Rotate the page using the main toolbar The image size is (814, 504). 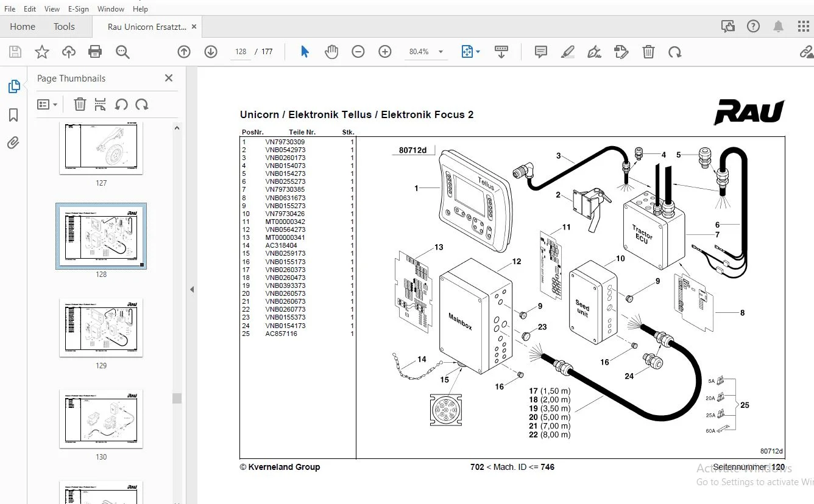(x=674, y=52)
